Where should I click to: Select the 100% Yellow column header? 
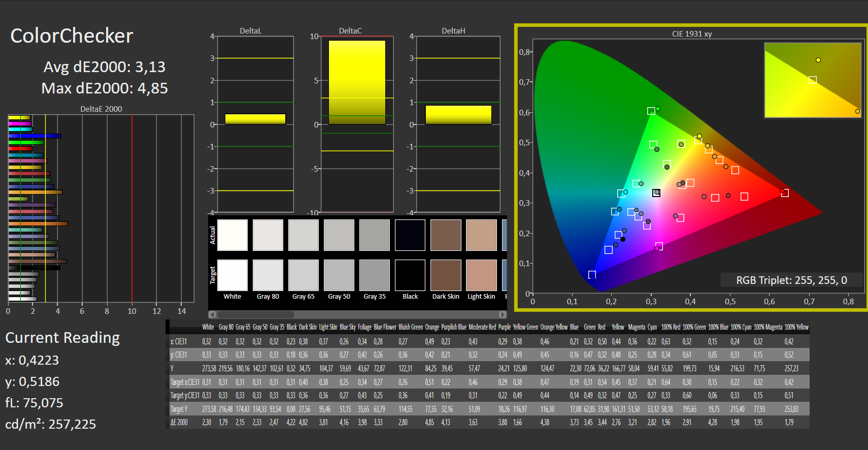796,328
